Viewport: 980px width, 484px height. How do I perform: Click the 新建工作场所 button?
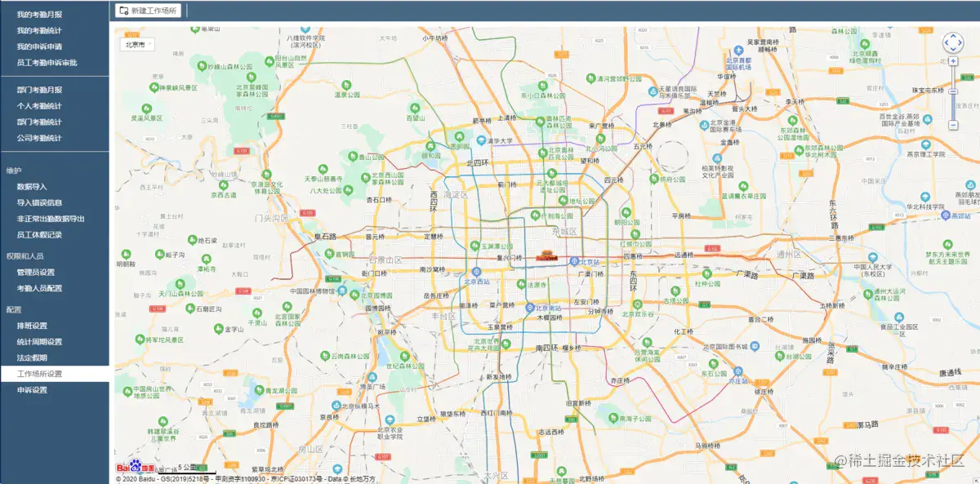coord(148,11)
